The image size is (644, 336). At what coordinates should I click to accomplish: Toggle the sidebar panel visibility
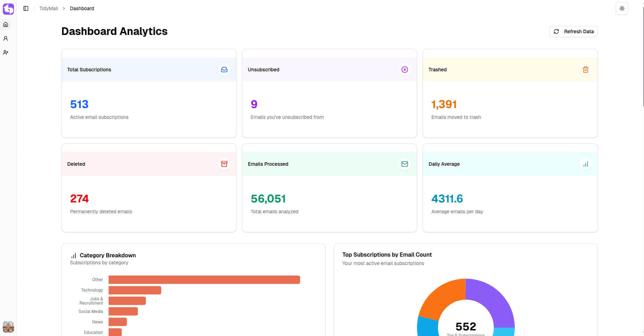point(25,8)
